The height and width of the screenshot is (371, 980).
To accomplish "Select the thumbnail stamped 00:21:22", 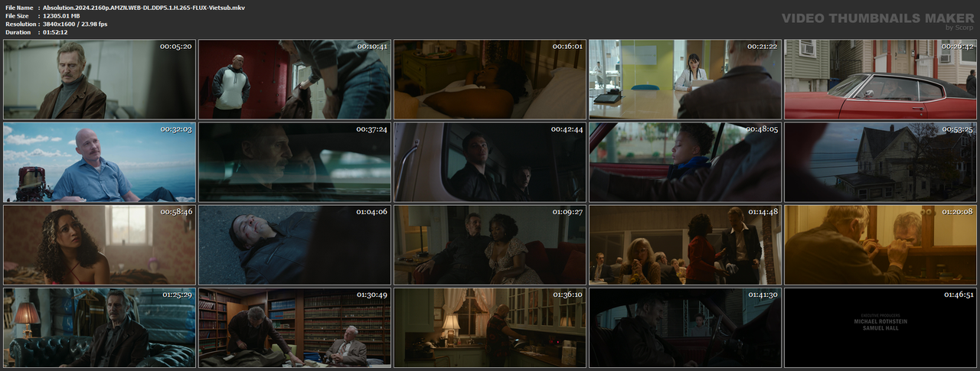I will coord(684,80).
